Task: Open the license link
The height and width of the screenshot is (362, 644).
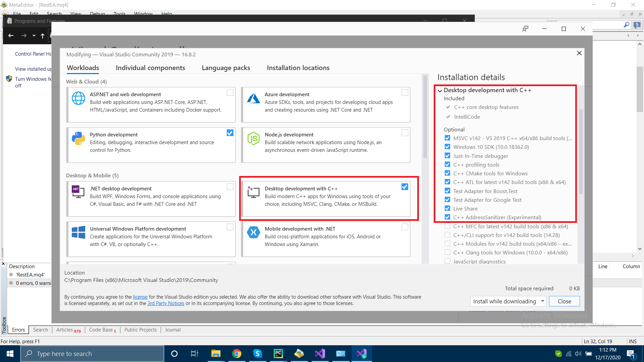Action: (140, 297)
